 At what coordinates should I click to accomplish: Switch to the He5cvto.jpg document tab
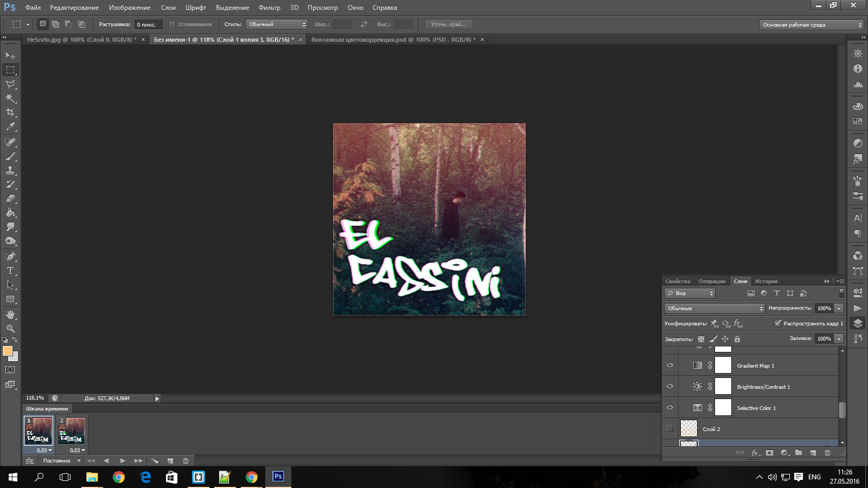pyautogui.click(x=81, y=40)
